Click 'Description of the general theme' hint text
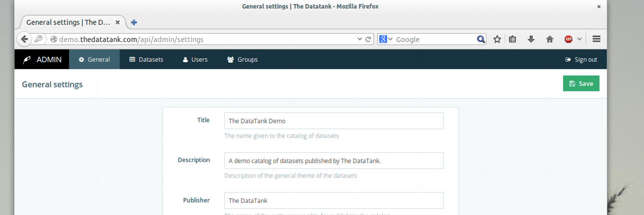Screen dimensions: 644x215 click(291, 175)
